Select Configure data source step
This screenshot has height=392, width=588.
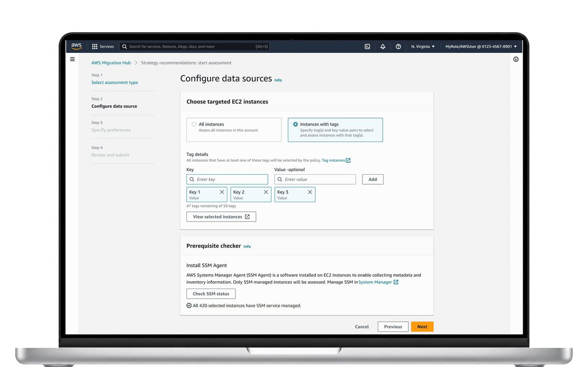114,106
